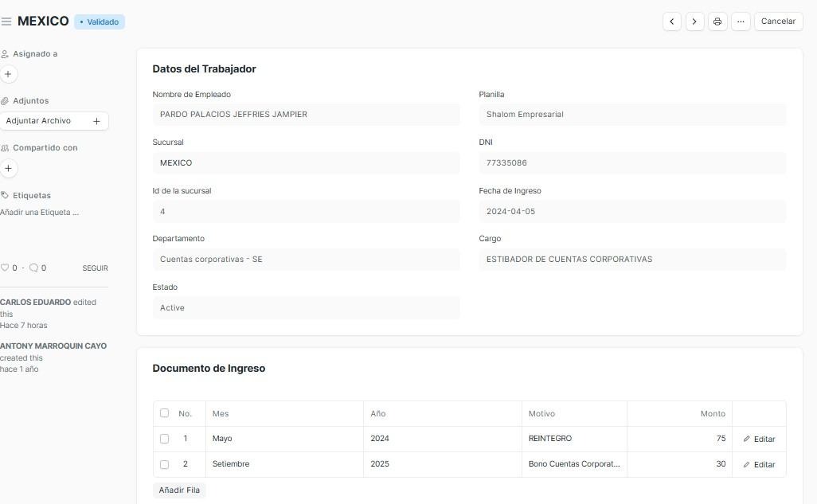Click the Sucursal field showing MEXICO

coord(306,163)
